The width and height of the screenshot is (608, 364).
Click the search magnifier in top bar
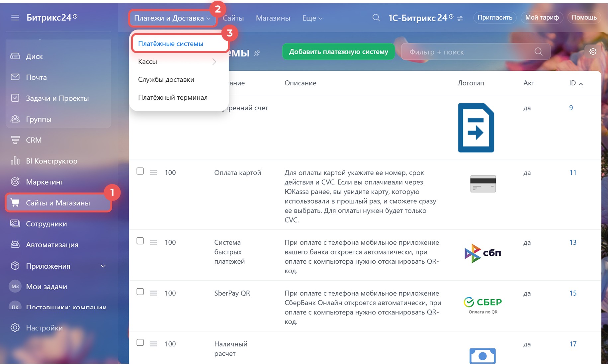[x=376, y=18]
